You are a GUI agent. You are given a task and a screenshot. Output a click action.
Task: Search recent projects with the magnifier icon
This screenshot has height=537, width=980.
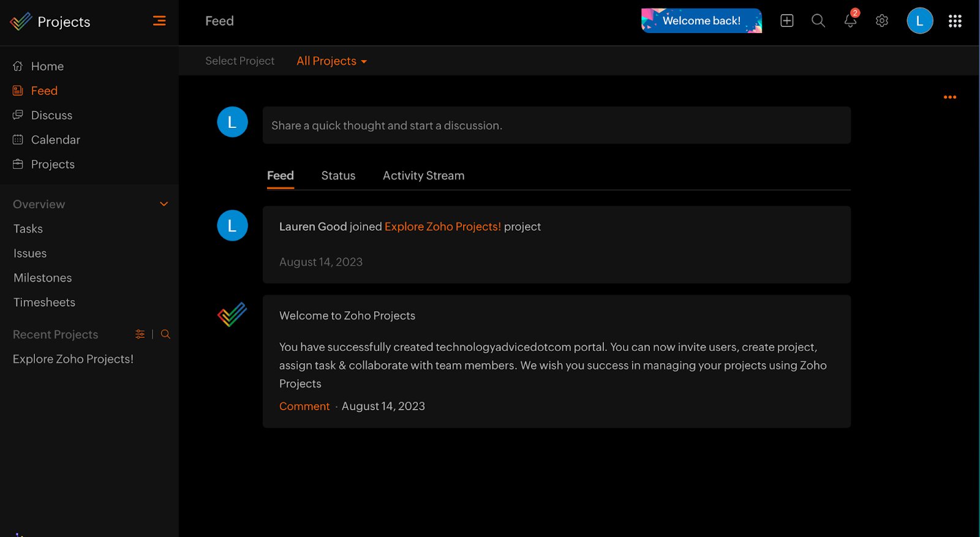coord(165,334)
